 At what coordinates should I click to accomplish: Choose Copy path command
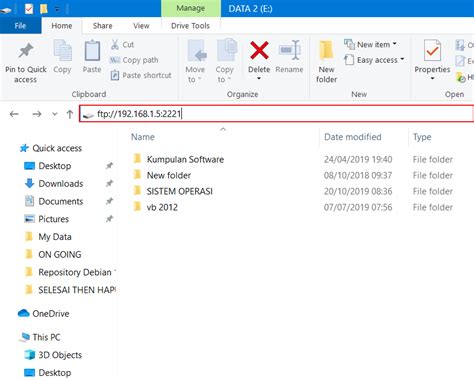[134, 60]
